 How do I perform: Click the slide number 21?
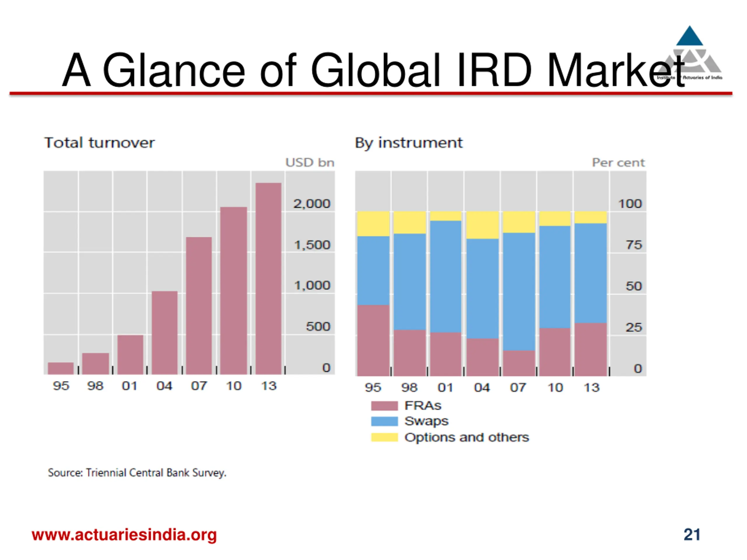click(x=692, y=535)
